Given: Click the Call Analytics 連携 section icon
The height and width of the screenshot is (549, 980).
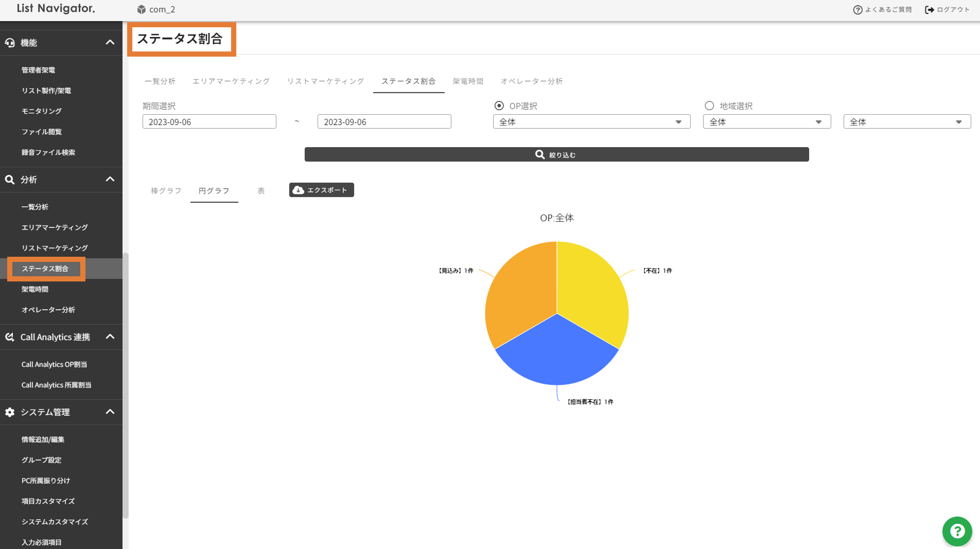Looking at the screenshot, I should tap(10, 337).
